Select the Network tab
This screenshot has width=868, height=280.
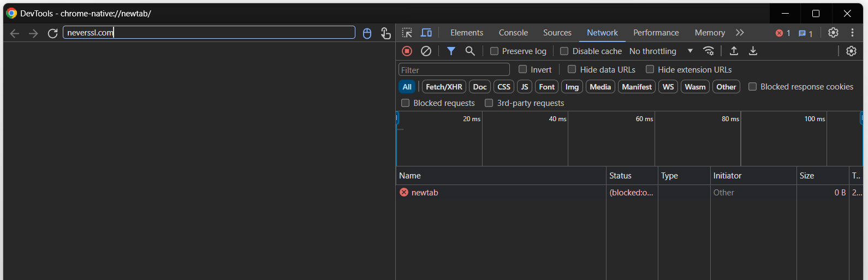pos(602,33)
